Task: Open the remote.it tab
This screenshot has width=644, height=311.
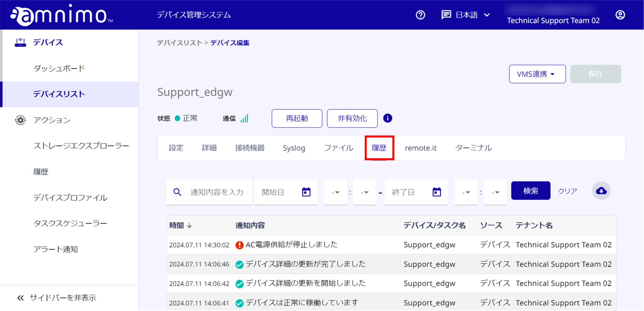Action: point(420,148)
